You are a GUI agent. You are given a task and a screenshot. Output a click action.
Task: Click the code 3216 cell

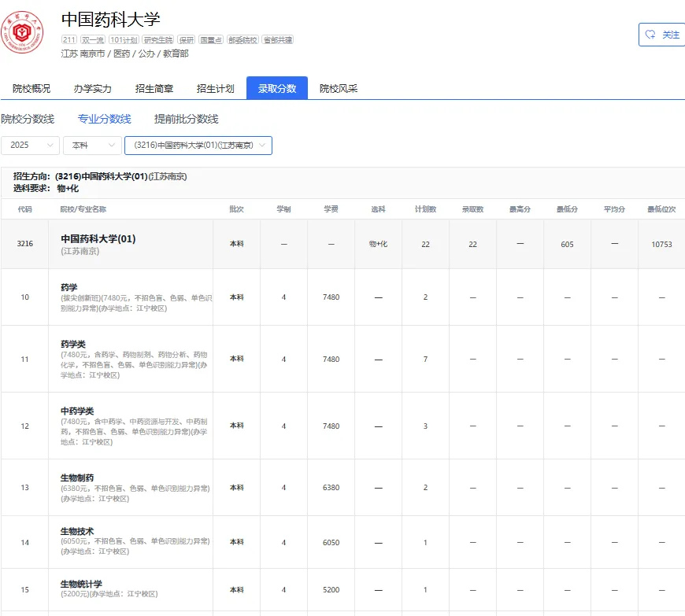tap(25, 244)
